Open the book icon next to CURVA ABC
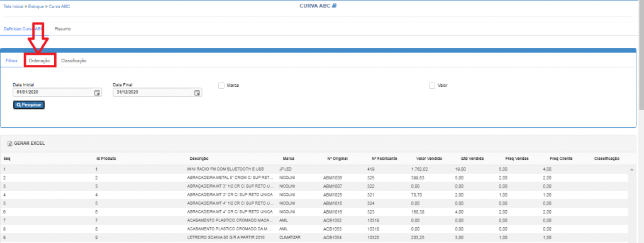The image size is (644, 243). [335, 6]
